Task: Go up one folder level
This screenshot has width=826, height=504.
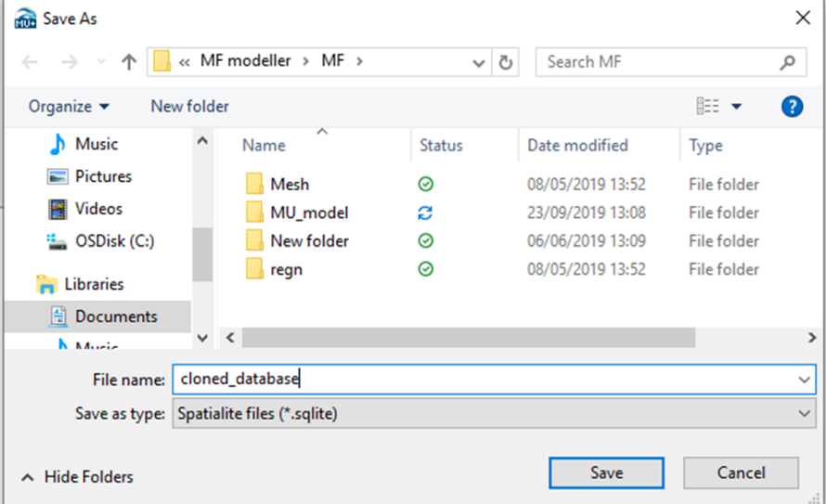Action: [x=128, y=62]
